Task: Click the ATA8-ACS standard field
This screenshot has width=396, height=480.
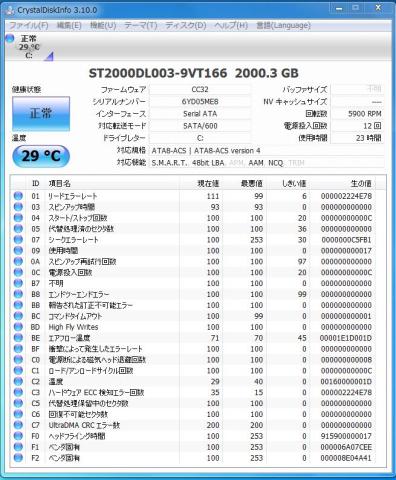Action: pos(267,151)
